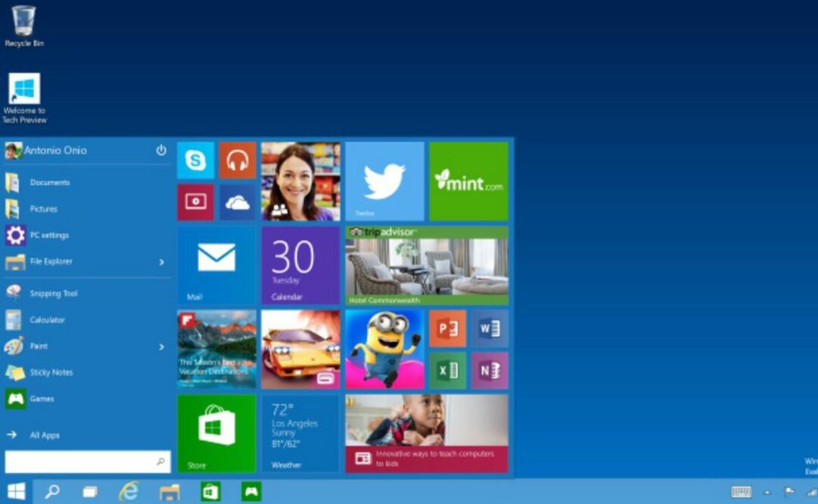Open the green Store tile
818x504 pixels.
(216, 433)
